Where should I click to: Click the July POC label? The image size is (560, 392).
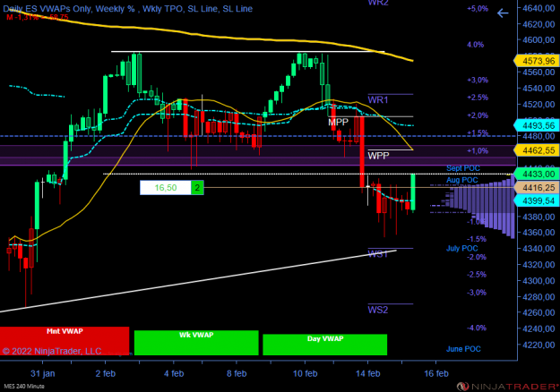(461, 248)
